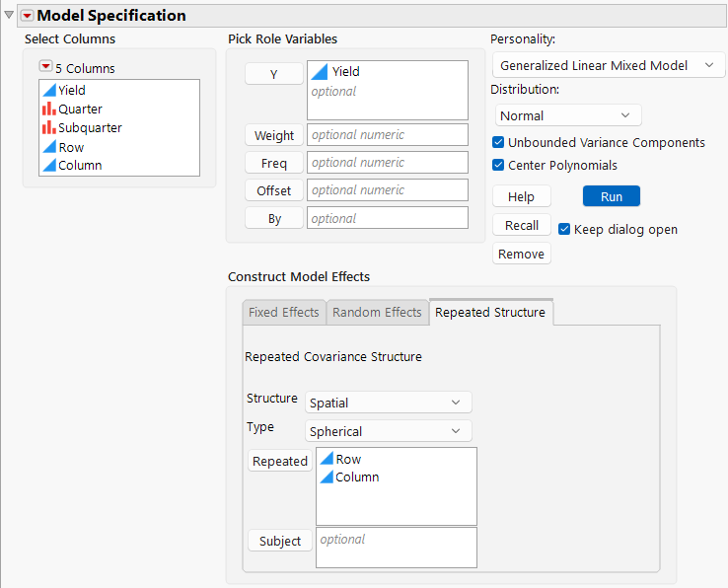Click the Run button
The height and width of the screenshot is (588, 728).
[611, 196]
